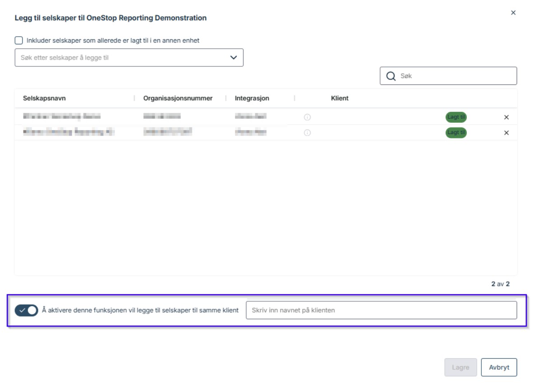Expand the company search dropdown arrow

point(233,58)
